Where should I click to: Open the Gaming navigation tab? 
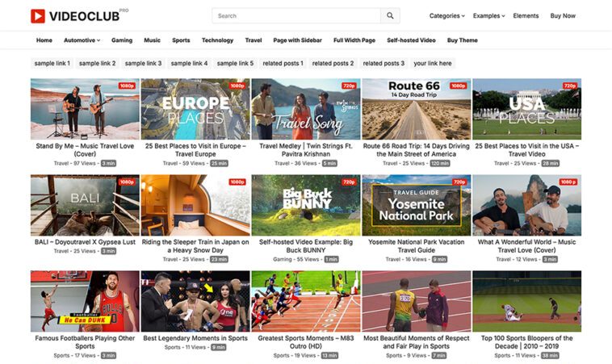[x=122, y=40]
